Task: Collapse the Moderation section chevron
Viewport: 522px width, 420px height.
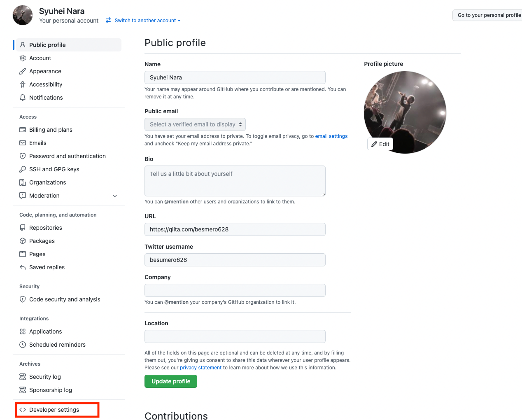Action: click(x=115, y=196)
